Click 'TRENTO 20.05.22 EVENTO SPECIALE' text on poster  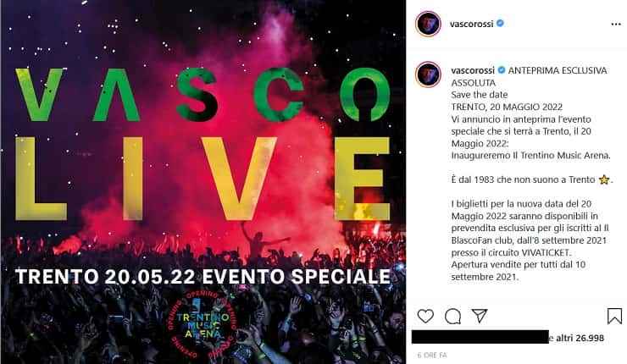pos(203,277)
